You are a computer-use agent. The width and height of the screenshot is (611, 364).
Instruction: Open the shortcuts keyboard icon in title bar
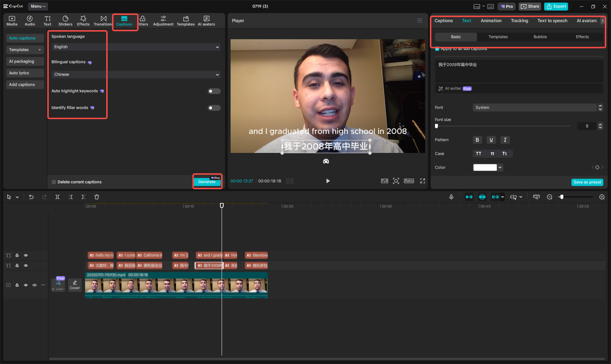point(491,7)
